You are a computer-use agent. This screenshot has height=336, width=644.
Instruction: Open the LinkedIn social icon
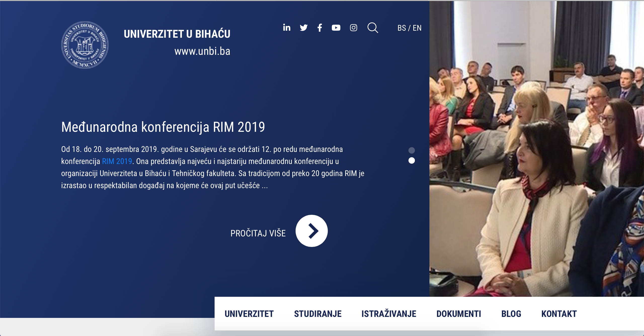coord(287,28)
